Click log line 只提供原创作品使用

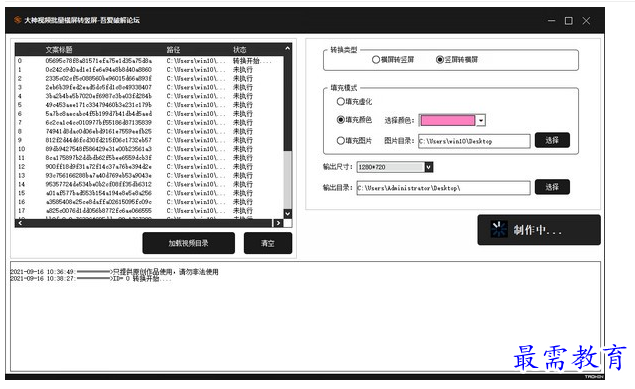[x=114, y=272]
